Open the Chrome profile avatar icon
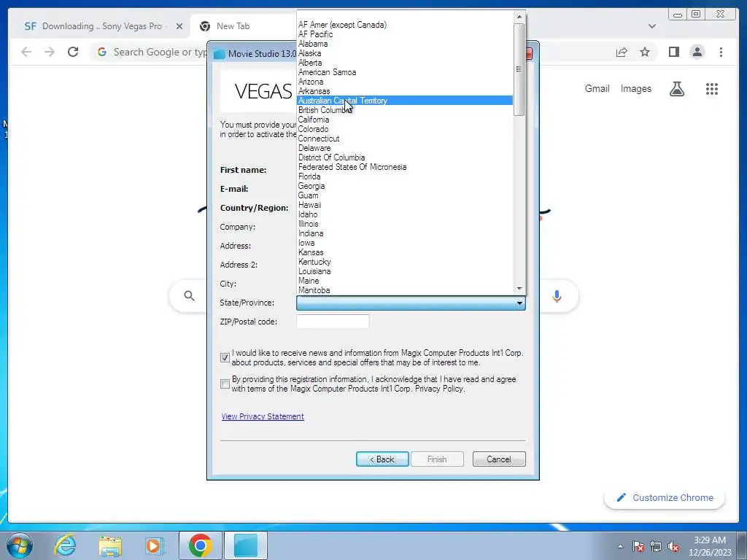Viewport: 747px width, 560px height. click(697, 52)
